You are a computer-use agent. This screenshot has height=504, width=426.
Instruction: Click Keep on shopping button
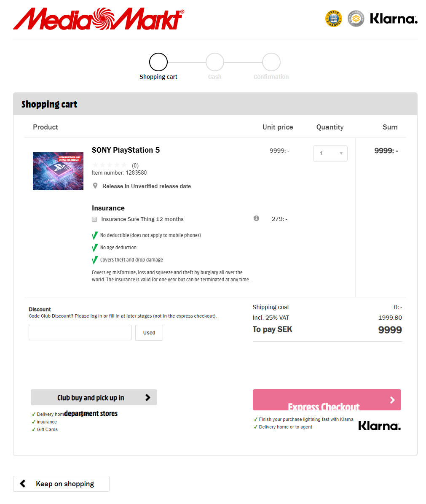(x=61, y=484)
